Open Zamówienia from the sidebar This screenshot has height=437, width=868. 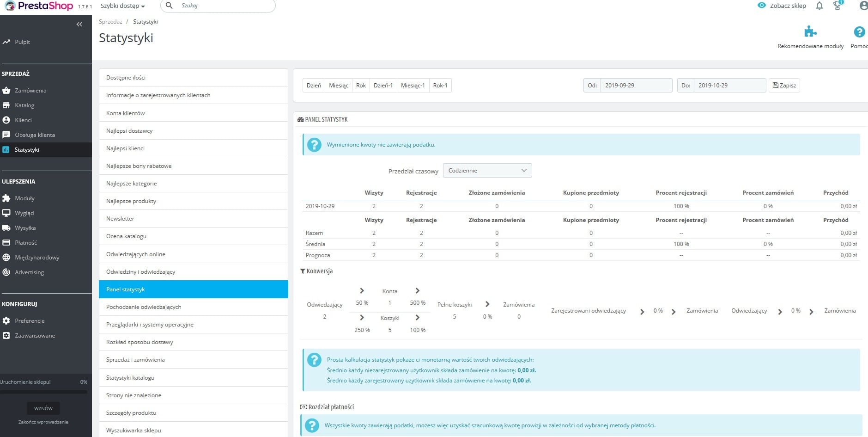[x=30, y=91]
